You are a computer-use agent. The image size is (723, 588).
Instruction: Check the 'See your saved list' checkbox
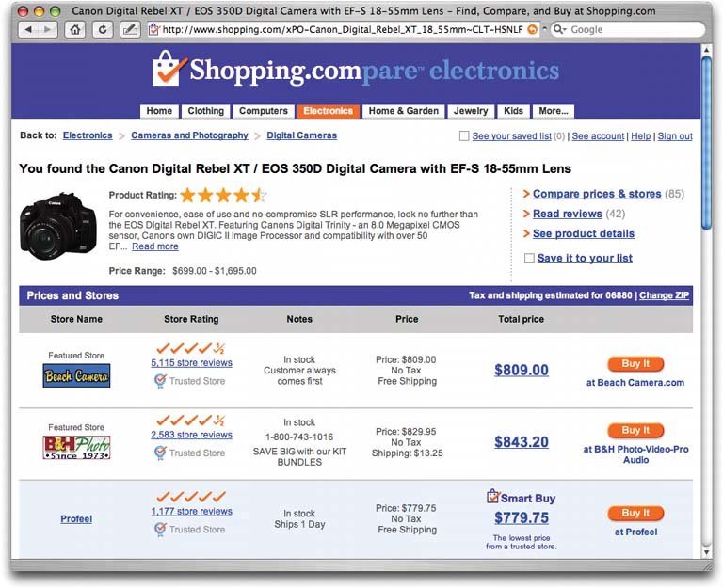click(x=463, y=136)
